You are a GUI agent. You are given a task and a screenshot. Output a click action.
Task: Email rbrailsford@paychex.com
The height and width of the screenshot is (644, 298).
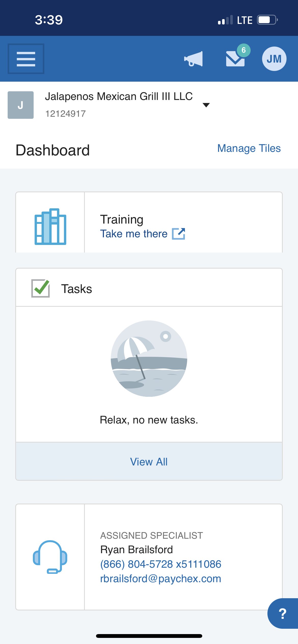click(161, 579)
